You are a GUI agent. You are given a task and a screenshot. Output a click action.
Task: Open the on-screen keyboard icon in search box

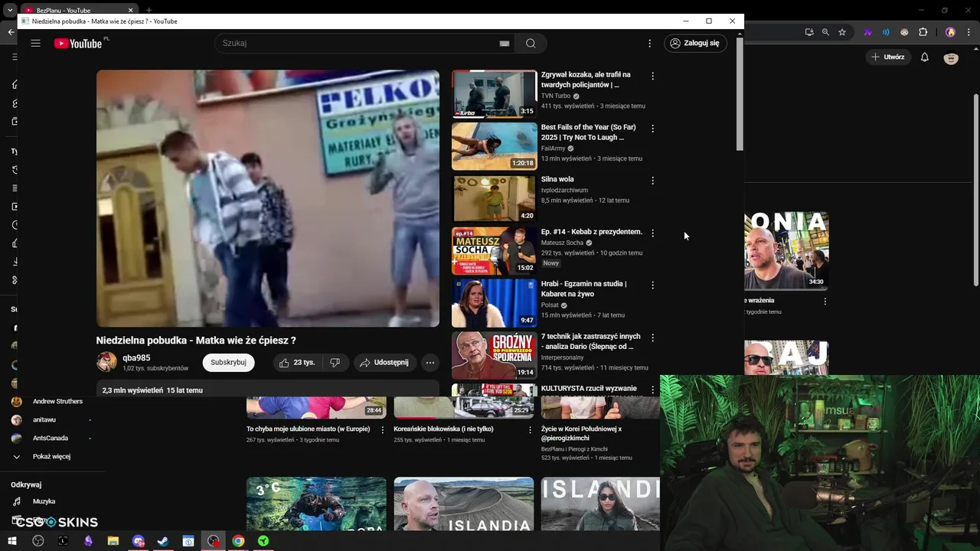click(504, 44)
